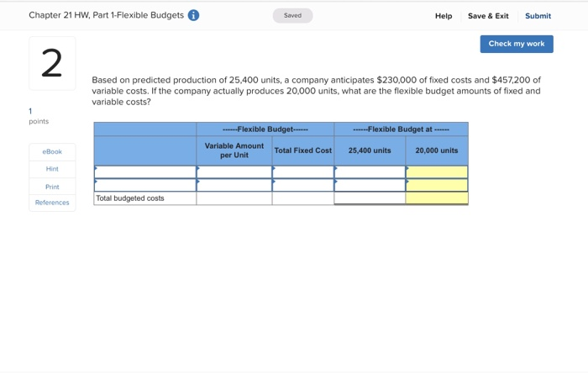Click first row Total Fixed Cost cell
The width and height of the screenshot is (588, 375).
(x=303, y=172)
